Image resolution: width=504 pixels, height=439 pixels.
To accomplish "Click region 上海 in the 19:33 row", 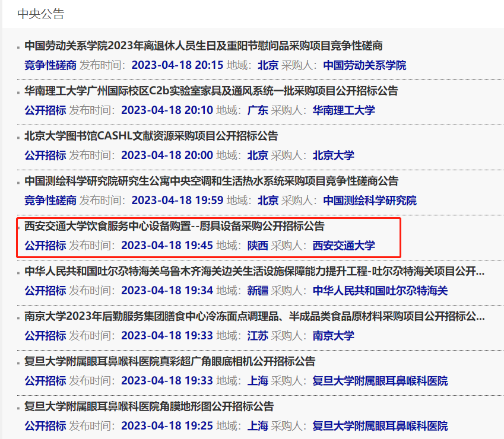I will [x=258, y=381].
